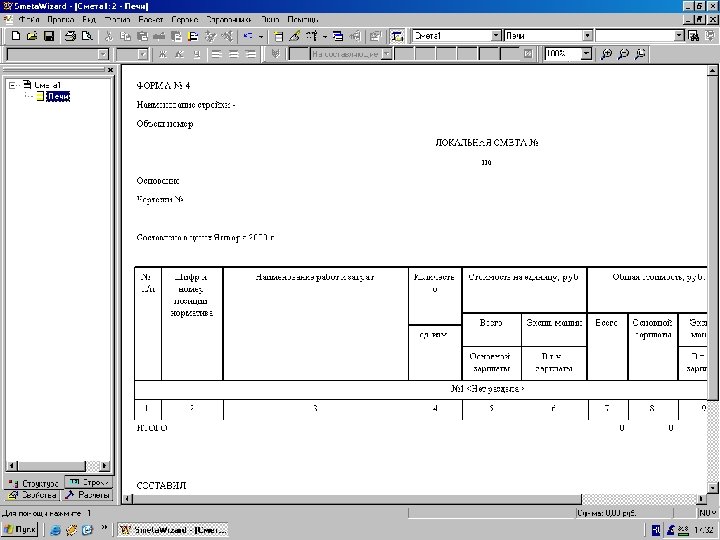Click the cascading windows icon in toolbar
The width and height of the screenshot is (720, 540).
coord(338,36)
